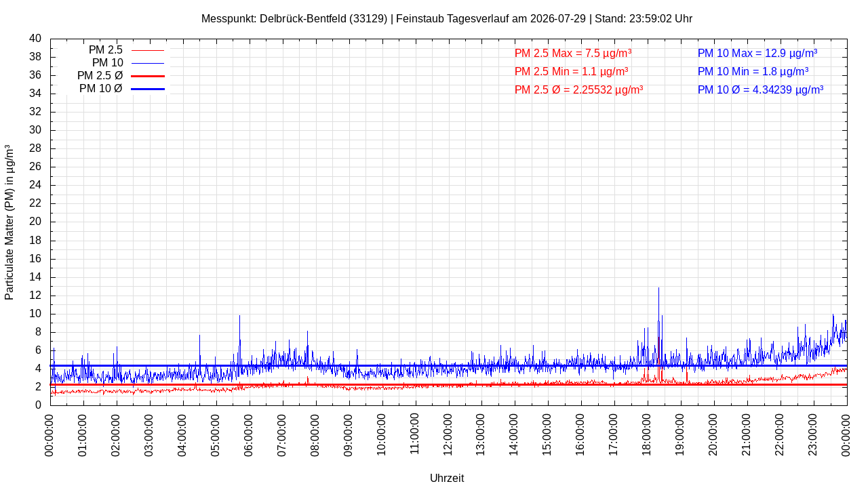Select the "PM 10 Max = 12.9 µg/m³" value

(x=757, y=53)
